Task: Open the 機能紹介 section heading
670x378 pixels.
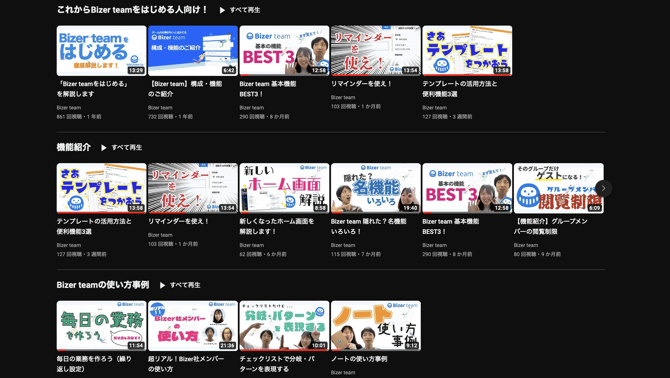Action: tap(73, 147)
